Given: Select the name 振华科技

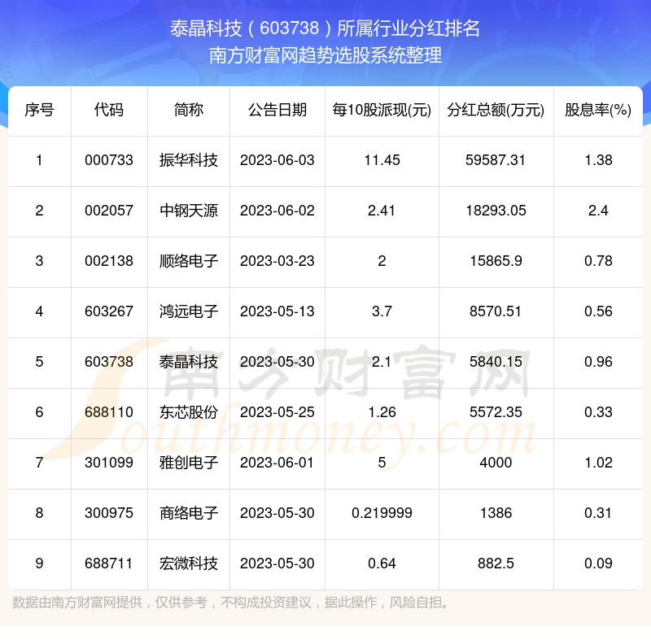Looking at the screenshot, I should (189, 160).
